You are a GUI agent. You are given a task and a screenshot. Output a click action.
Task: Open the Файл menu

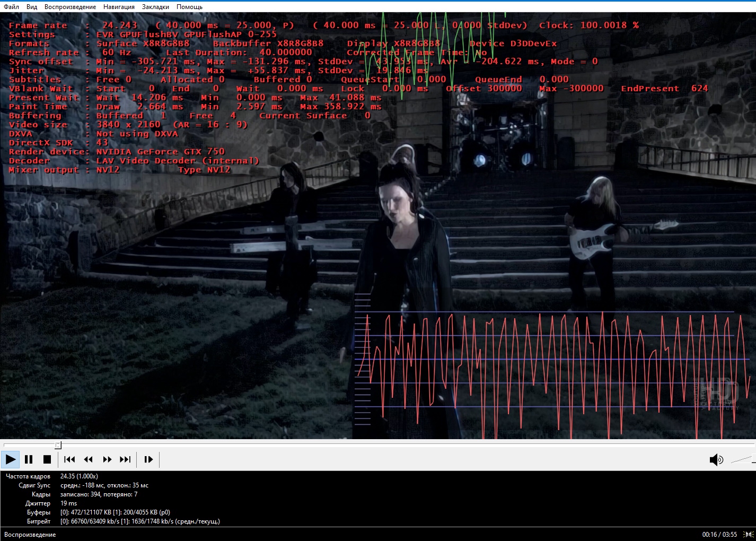tap(11, 7)
